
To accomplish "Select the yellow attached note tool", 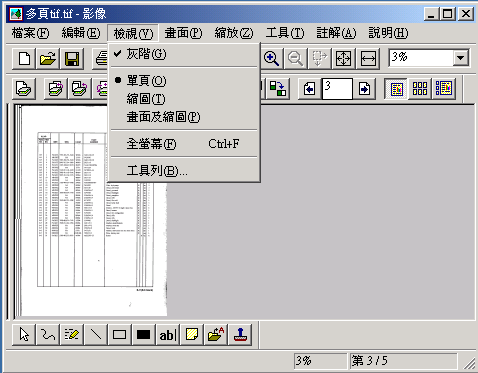I will [192, 334].
